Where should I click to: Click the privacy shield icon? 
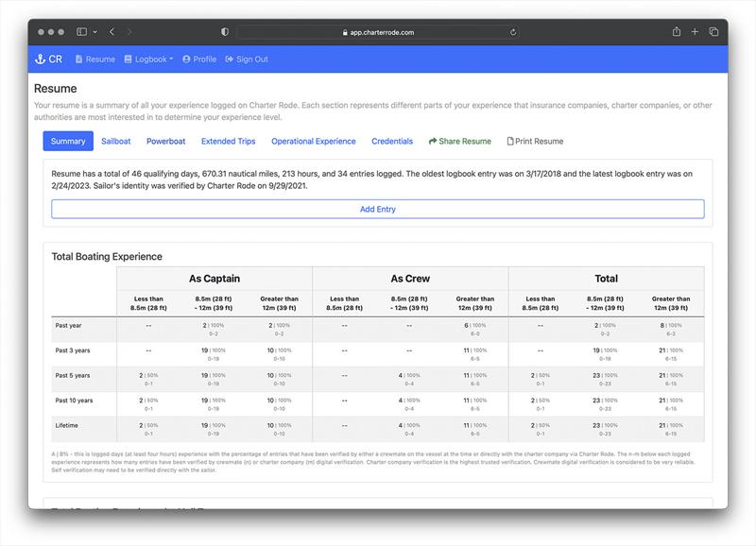(x=224, y=32)
